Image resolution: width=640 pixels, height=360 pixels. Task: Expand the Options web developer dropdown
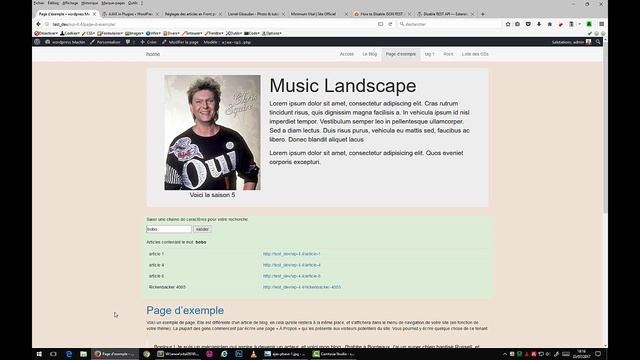[272, 33]
